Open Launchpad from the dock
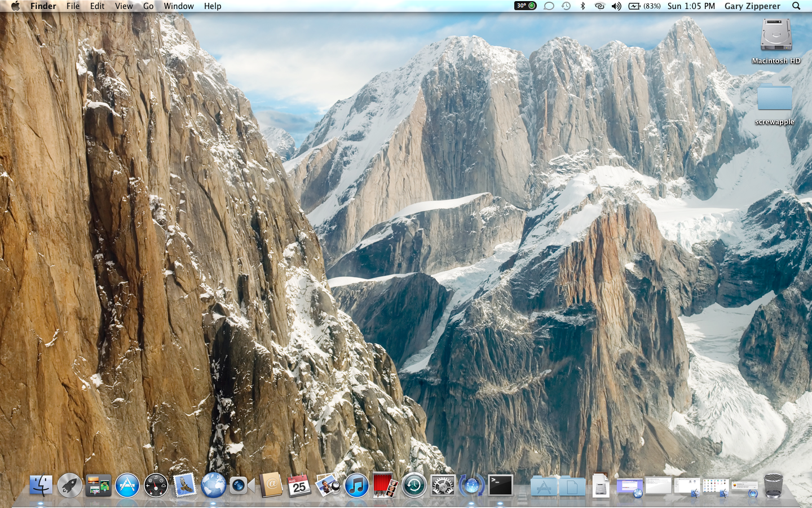The width and height of the screenshot is (812, 508). point(69,485)
